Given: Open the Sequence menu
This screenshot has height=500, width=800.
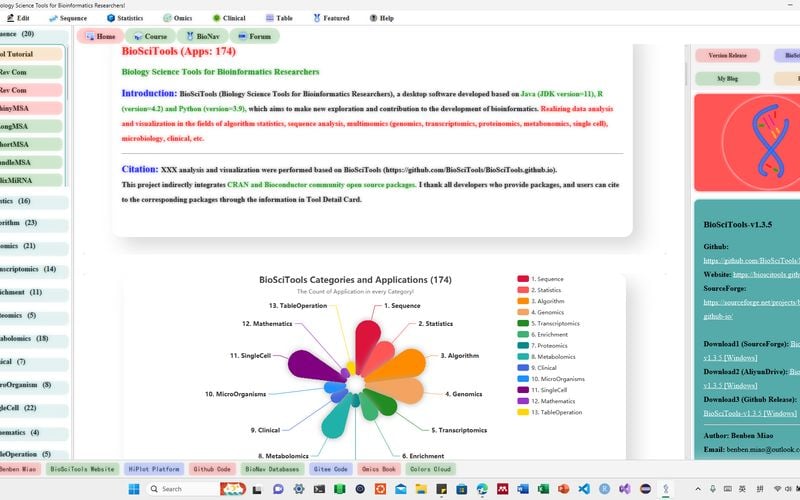Looking at the screenshot, I should click(x=68, y=18).
